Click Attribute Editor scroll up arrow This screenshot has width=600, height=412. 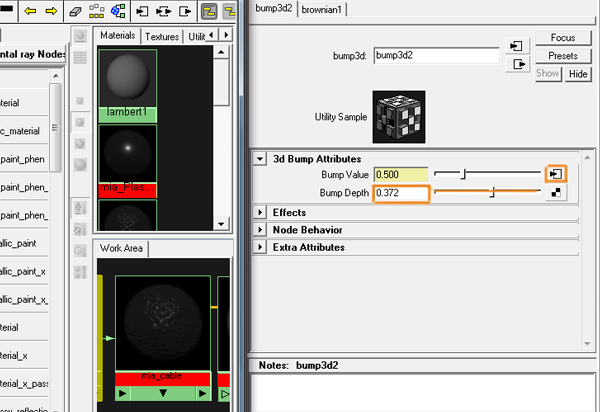click(587, 157)
